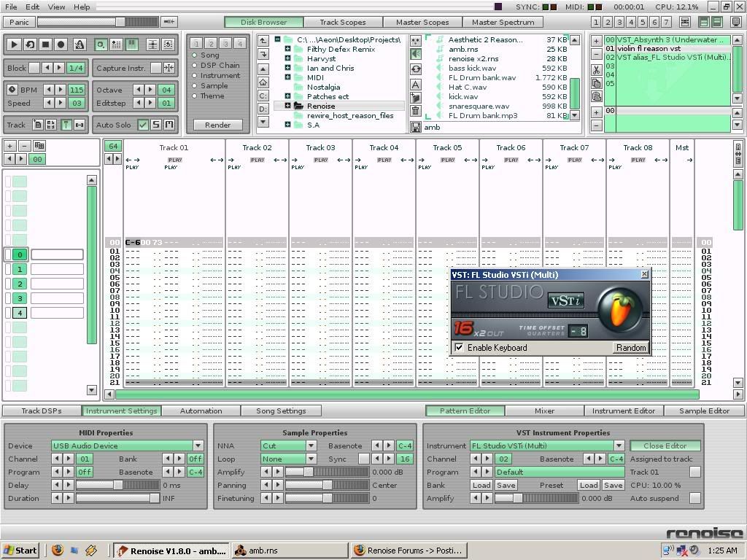Open the Mixer tab

pyautogui.click(x=544, y=411)
